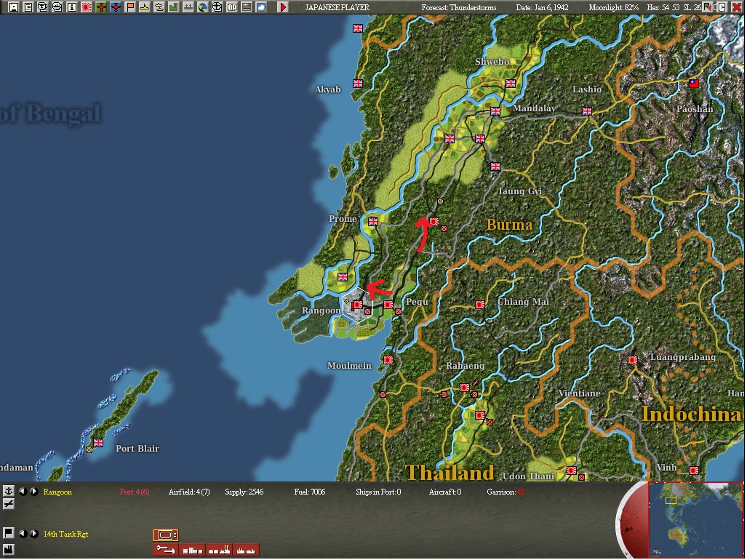Open the OP operations toolbar icon
The height and width of the screenshot is (560, 747).
coord(232,7)
